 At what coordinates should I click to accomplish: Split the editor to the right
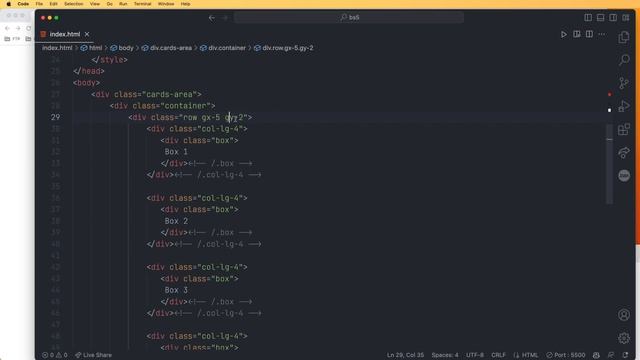tap(589, 34)
